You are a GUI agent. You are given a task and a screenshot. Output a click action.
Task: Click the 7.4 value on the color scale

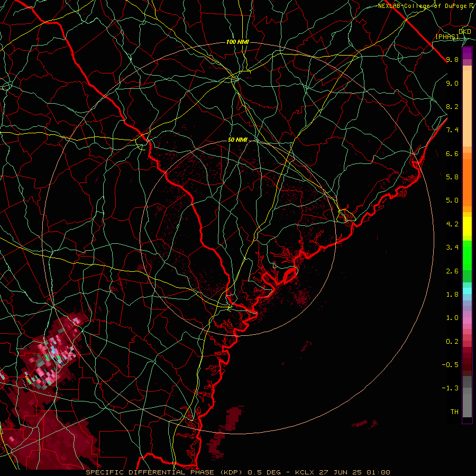pos(452,130)
